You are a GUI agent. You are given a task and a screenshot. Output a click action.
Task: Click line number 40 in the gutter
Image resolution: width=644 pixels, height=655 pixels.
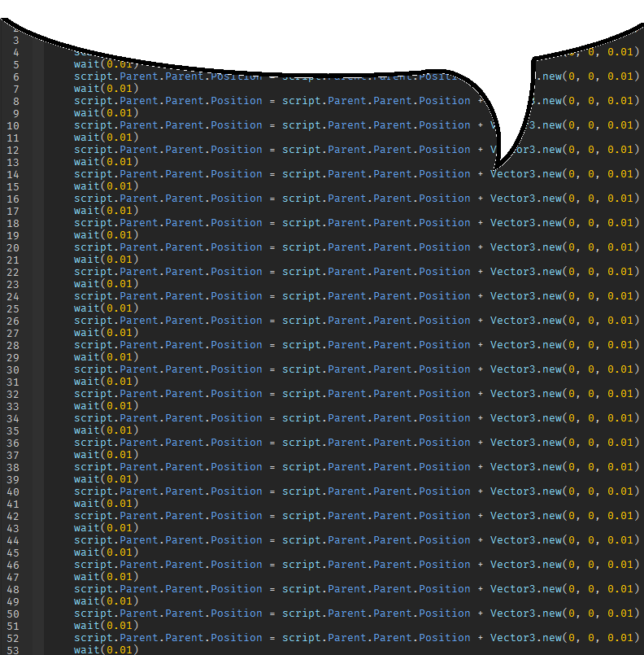point(15,491)
